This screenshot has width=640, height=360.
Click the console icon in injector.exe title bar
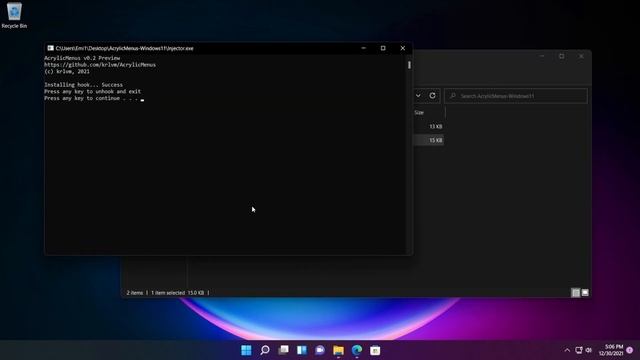coord(50,48)
